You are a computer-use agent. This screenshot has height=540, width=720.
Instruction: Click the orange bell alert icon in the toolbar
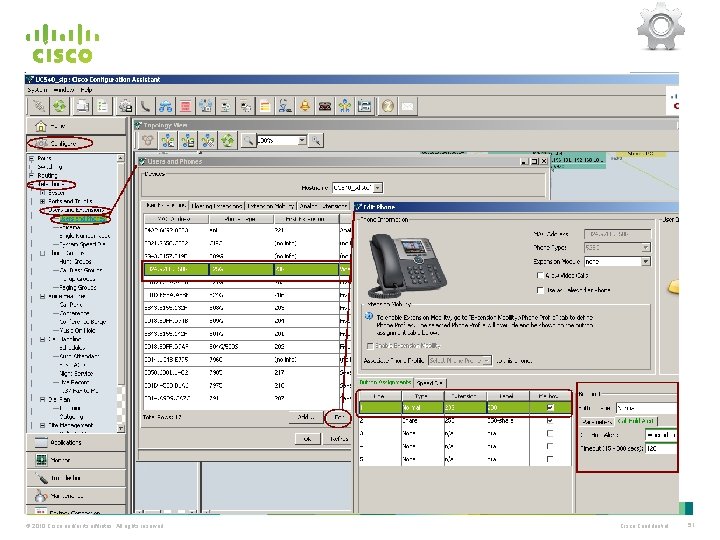point(305,107)
